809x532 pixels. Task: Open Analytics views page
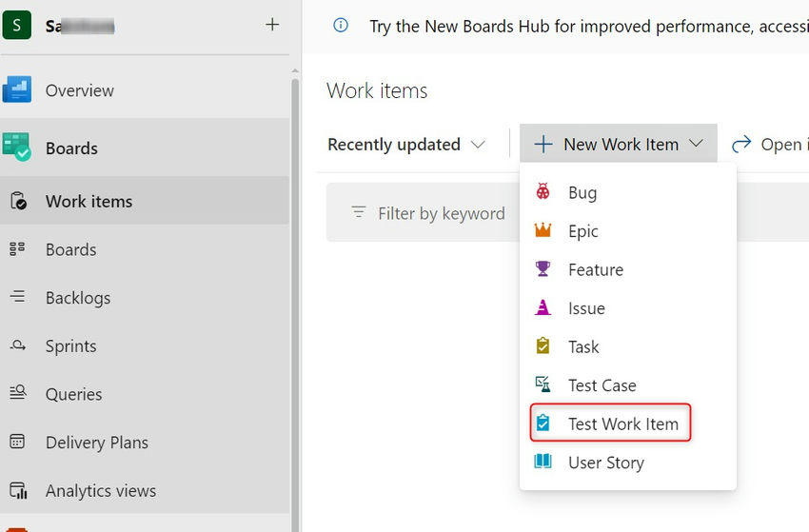point(100,491)
